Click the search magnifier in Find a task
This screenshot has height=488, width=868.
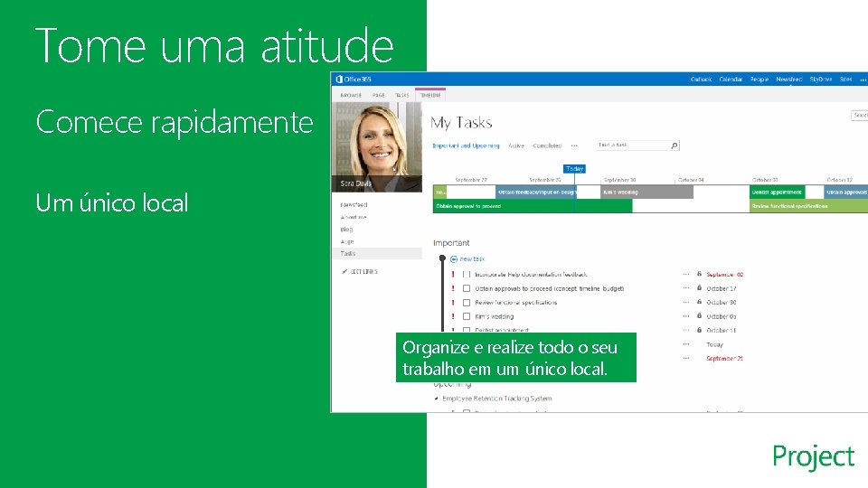675,145
